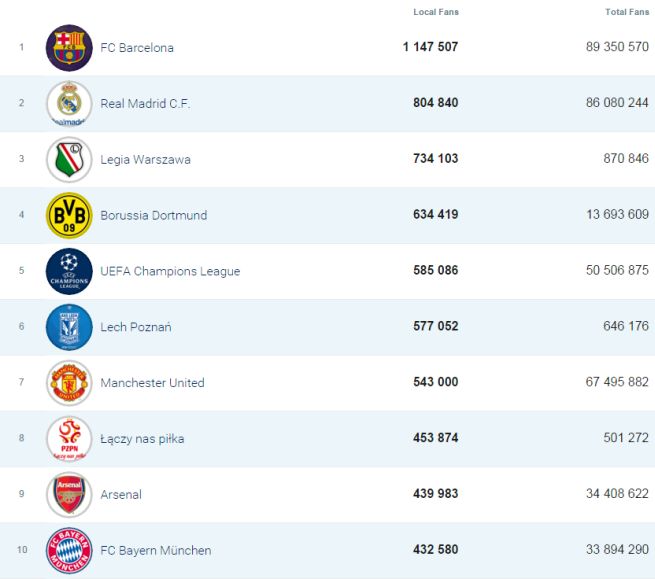Sort by Total Fans column header
The width and height of the screenshot is (655, 579).
pyautogui.click(x=627, y=12)
